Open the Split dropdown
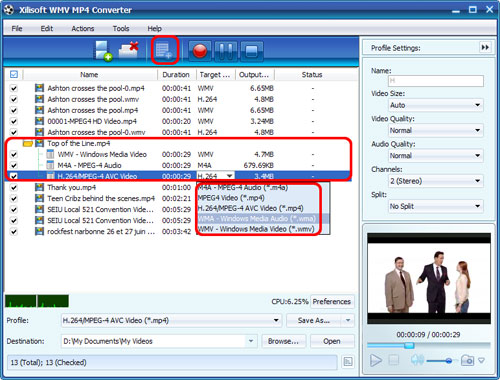 coord(436,206)
